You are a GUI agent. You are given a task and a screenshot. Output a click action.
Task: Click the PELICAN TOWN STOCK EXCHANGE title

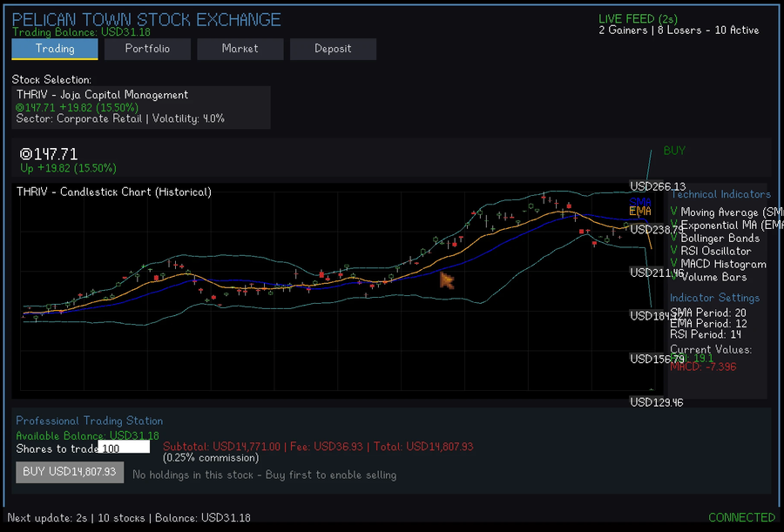click(x=146, y=19)
